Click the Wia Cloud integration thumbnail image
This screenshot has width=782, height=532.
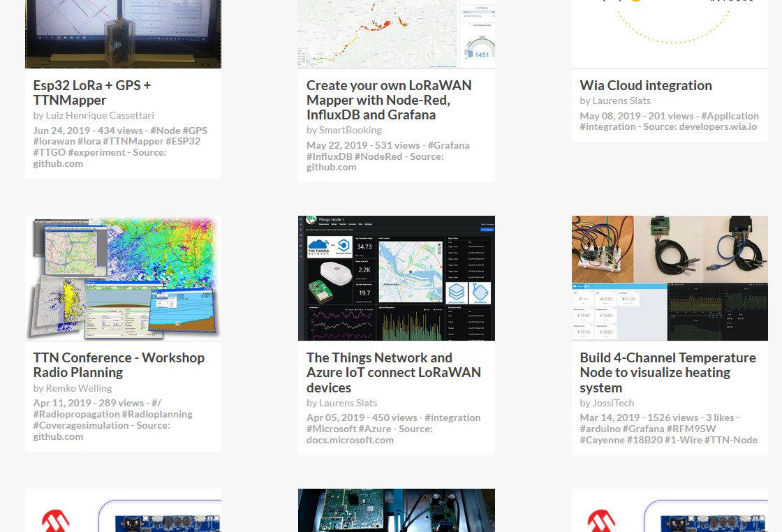[670, 34]
